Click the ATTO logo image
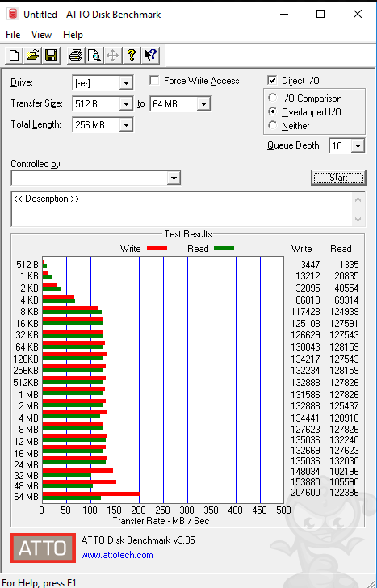This screenshot has width=377, height=588. point(43,548)
